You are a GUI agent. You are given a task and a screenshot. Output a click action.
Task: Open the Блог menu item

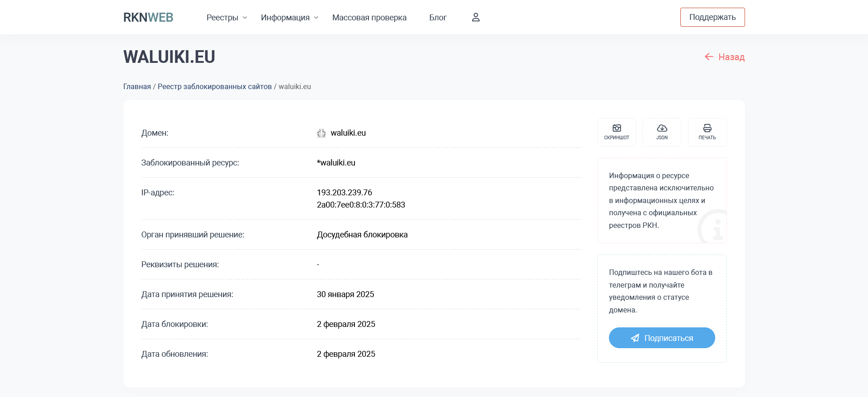tap(438, 18)
